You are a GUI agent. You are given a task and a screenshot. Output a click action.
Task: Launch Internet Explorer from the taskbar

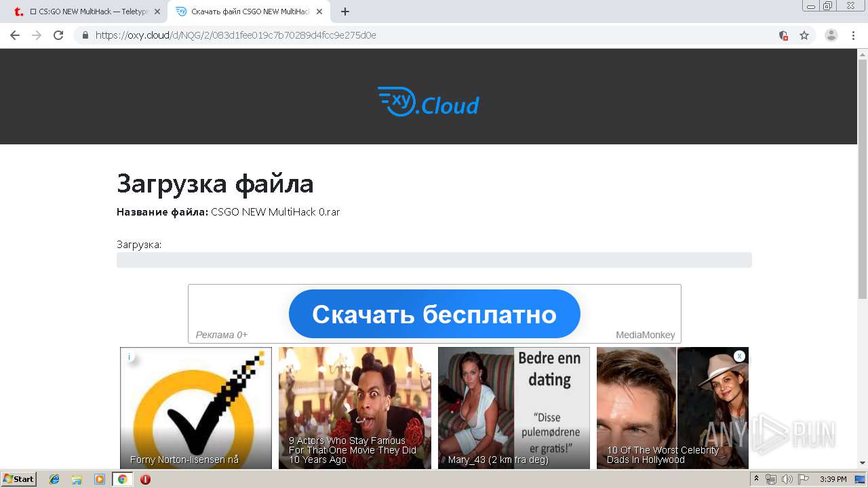click(x=54, y=479)
